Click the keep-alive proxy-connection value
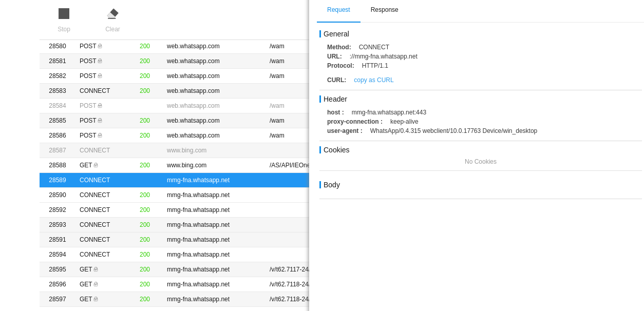Image resolution: width=644 pixels, height=311 pixels. [404, 122]
